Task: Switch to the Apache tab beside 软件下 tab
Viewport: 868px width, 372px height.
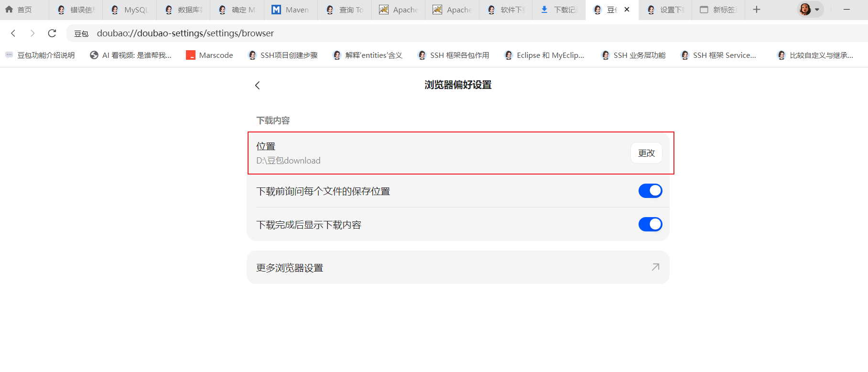Action: tap(452, 10)
